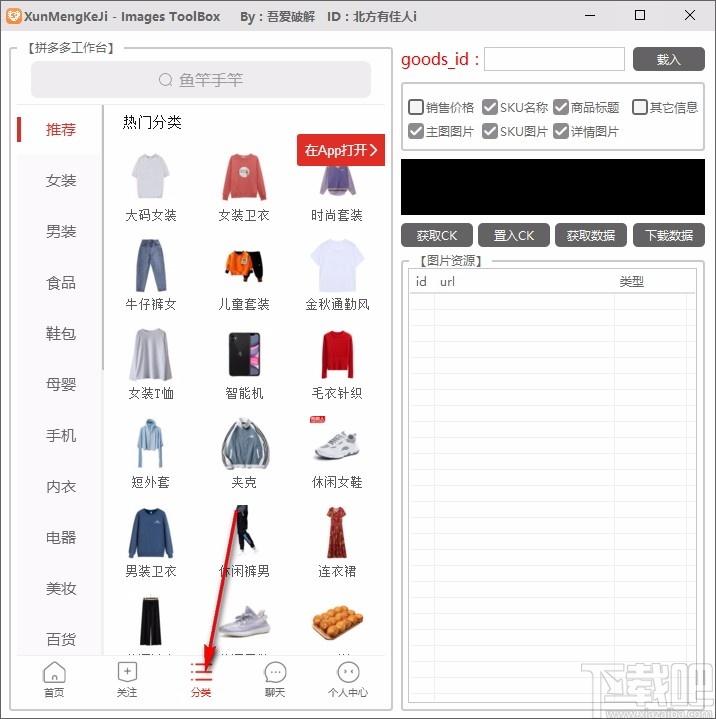Select the 连衣裙 dress category image
The height and width of the screenshot is (719, 716).
pyautogui.click(x=337, y=532)
